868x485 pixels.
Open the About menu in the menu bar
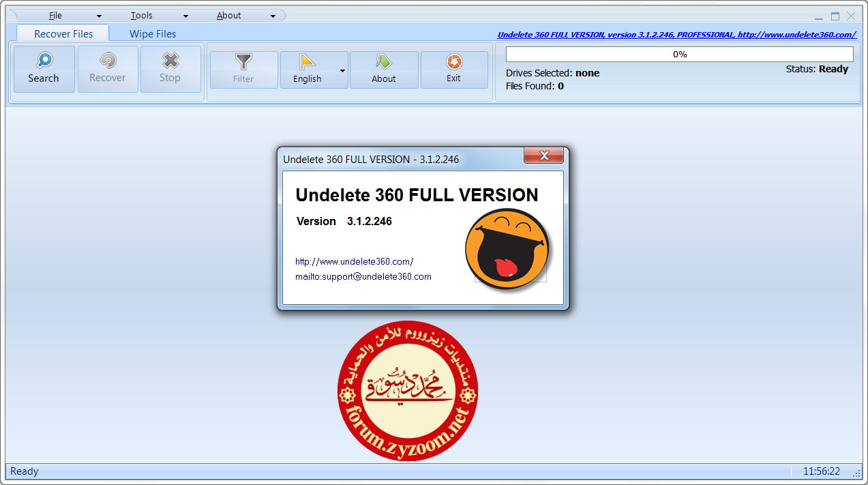coord(229,16)
